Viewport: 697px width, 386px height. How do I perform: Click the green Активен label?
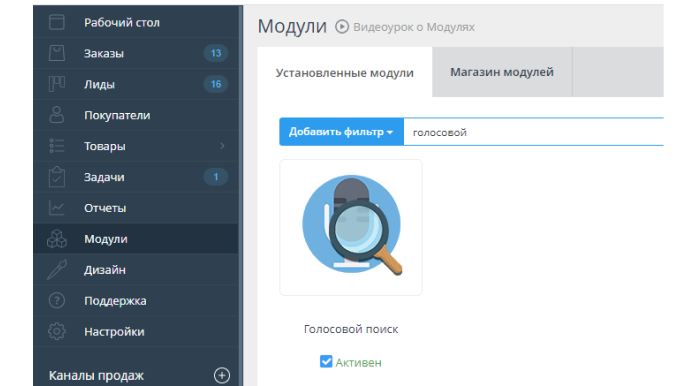click(x=358, y=362)
